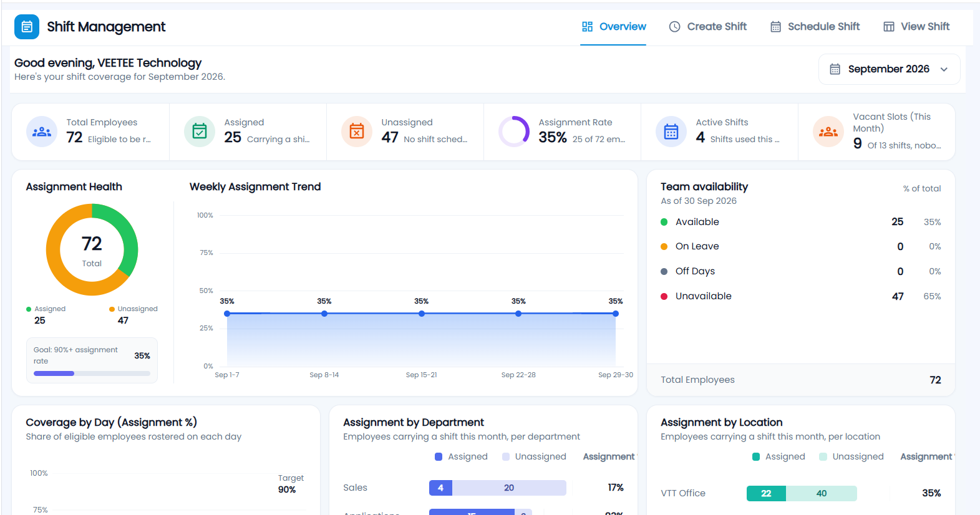Select the Assigned 25 stat card

pos(248,132)
